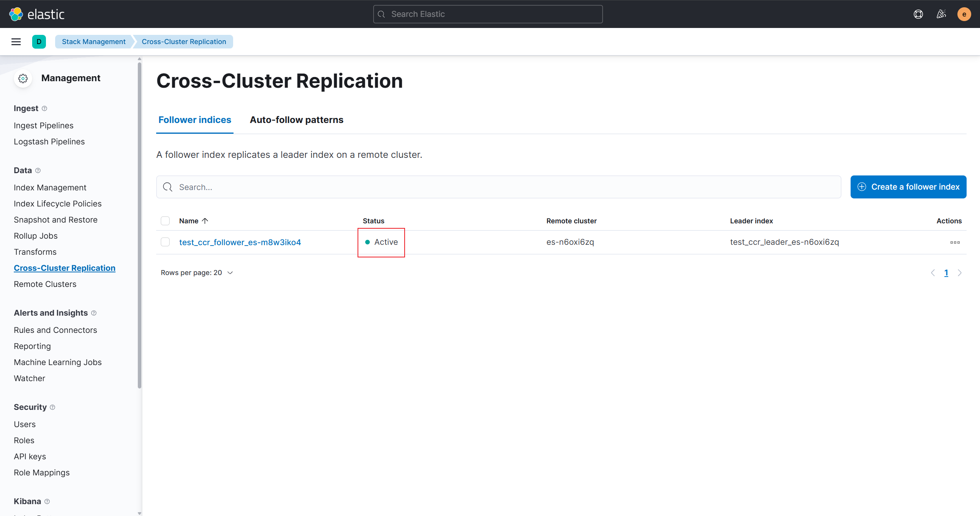Click the Ingest section help icon
980x516 pixels.
point(44,108)
